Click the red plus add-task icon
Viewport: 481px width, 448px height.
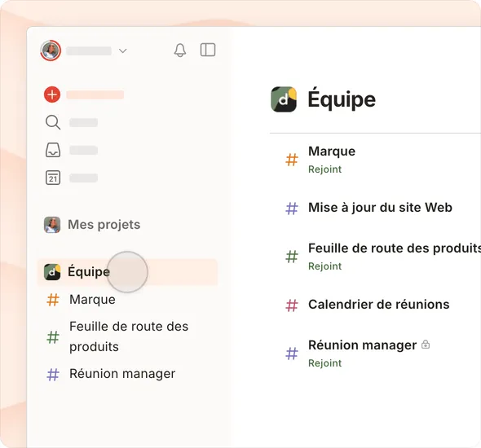(52, 94)
